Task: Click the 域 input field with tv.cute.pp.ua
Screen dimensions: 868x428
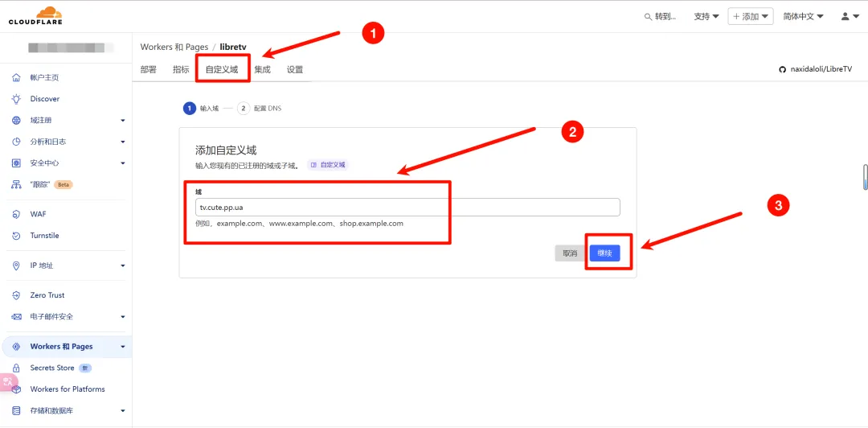Action: 408,208
